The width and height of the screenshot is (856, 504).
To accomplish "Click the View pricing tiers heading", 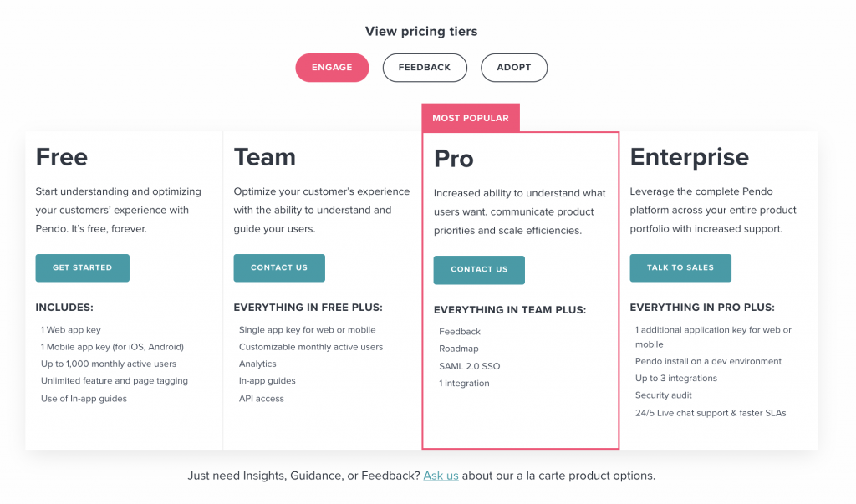I will pos(421,32).
